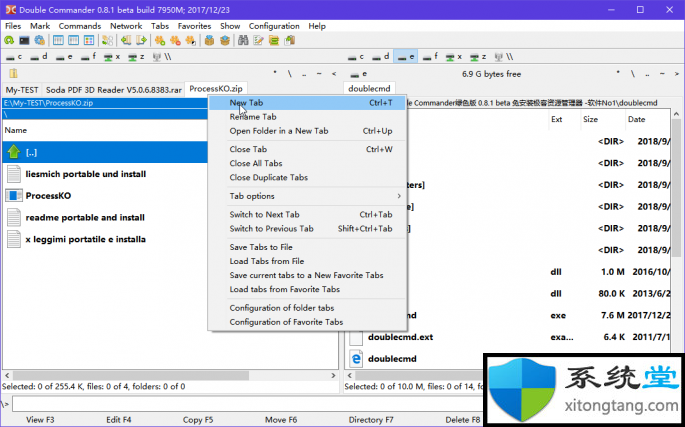Choose Open Folder in a New Tab
The height and width of the screenshot is (427, 685).
click(x=308, y=131)
